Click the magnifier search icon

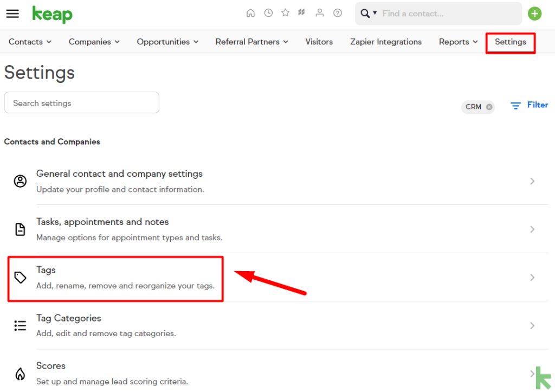365,14
